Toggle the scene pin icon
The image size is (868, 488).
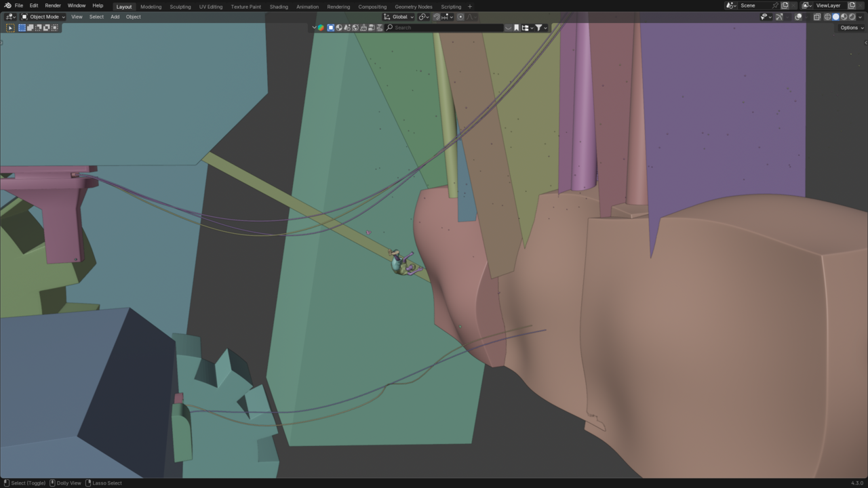[776, 5]
